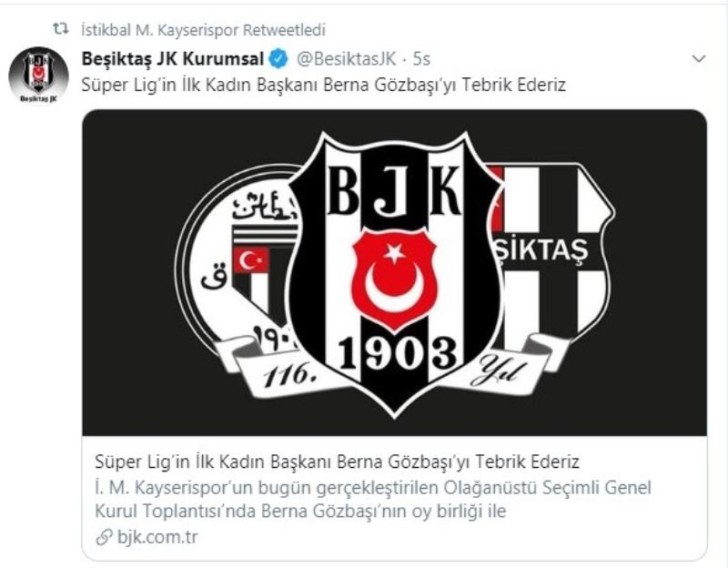The height and width of the screenshot is (568, 728).
Task: Click the blue verified badge icon
Action: point(278,59)
